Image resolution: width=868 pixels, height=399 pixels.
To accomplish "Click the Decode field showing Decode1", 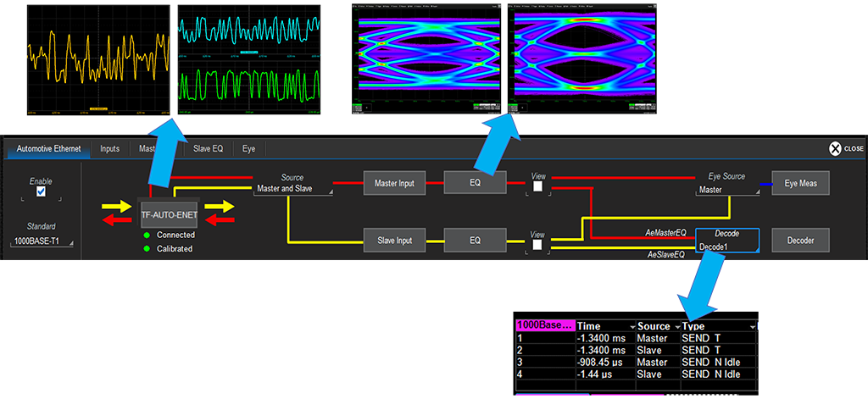I will pos(726,247).
